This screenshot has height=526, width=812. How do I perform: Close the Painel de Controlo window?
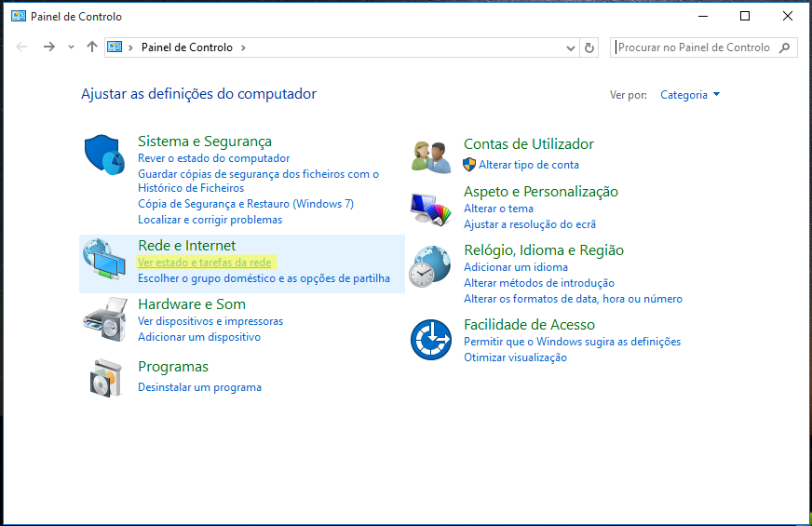point(788,16)
